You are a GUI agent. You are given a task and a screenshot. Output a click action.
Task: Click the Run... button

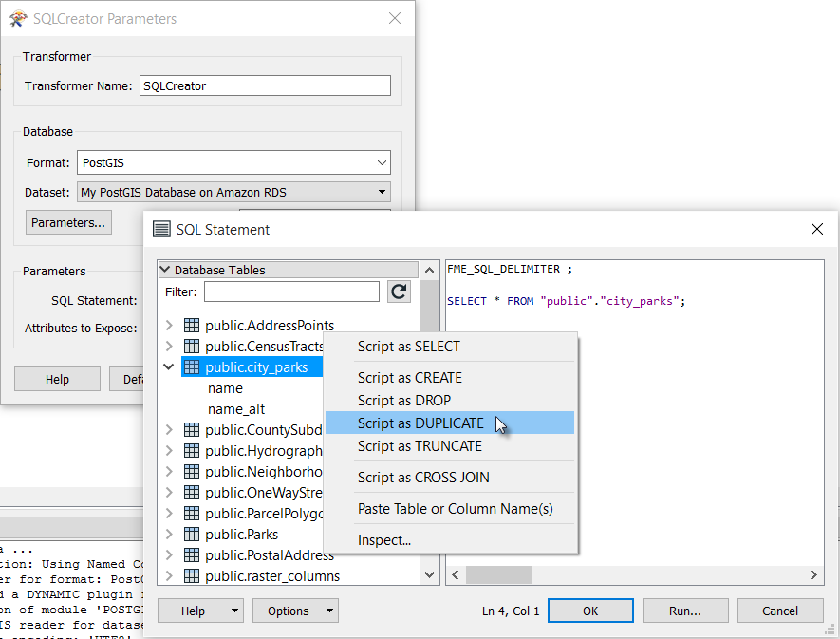(684, 611)
